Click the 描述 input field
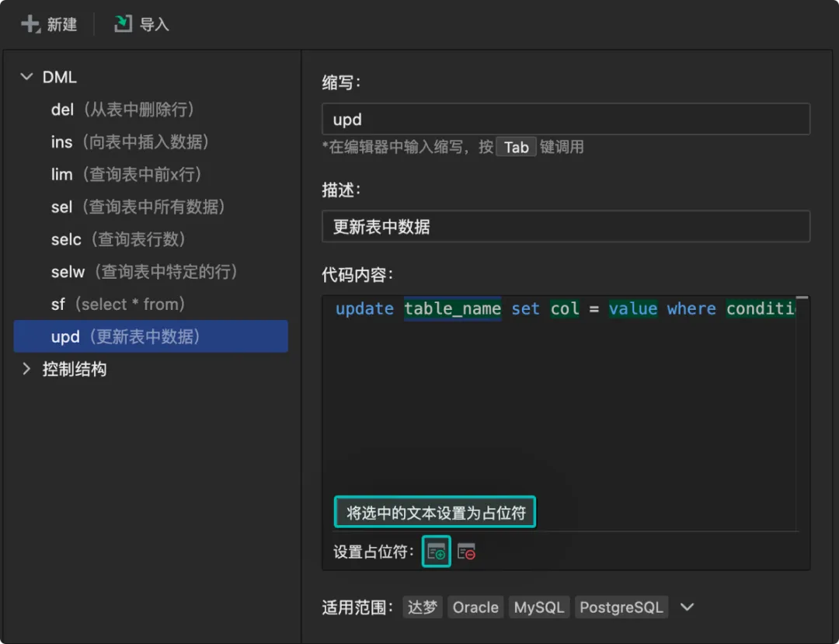Screen dimensions: 839x644 pos(566,227)
